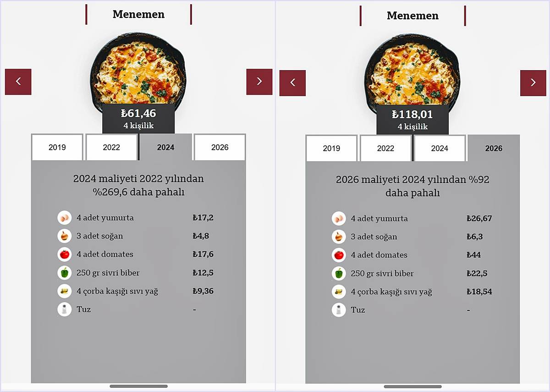The image size is (550, 392).
Task: Switch to the 2026 tab on the right
Action: [x=494, y=148]
